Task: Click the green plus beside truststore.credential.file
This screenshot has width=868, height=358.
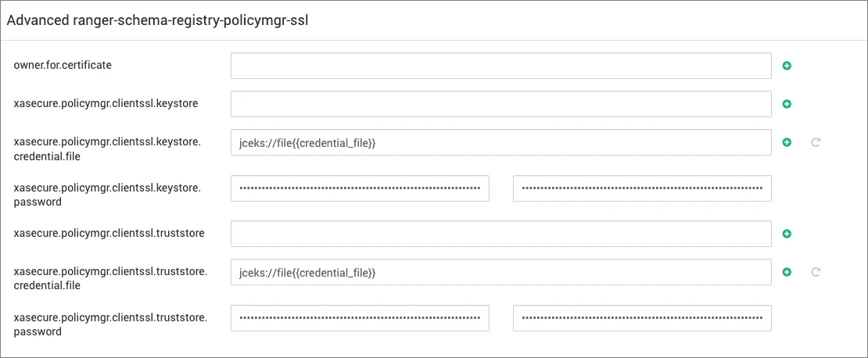Action: [x=787, y=272]
